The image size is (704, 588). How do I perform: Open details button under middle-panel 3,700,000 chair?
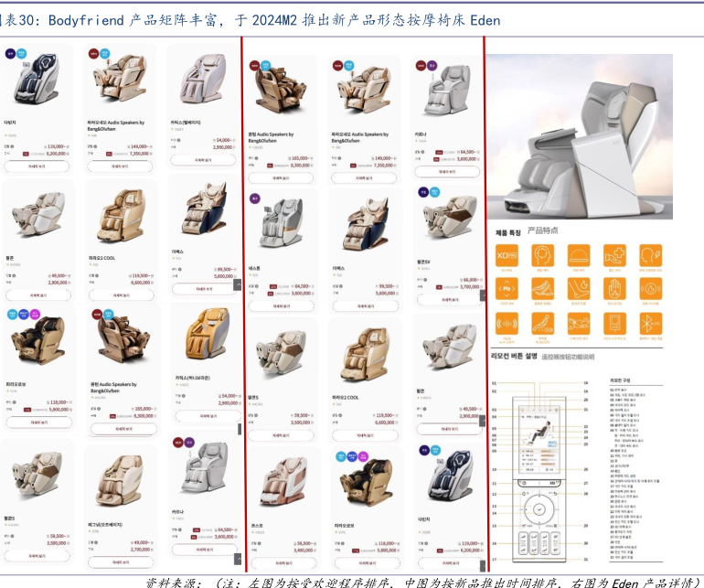click(x=450, y=300)
